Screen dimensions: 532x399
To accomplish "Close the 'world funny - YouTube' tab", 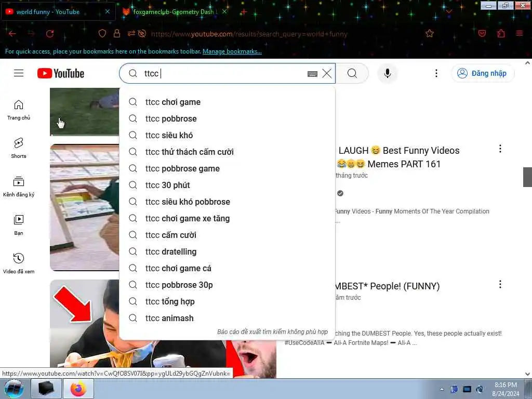I will (107, 11).
